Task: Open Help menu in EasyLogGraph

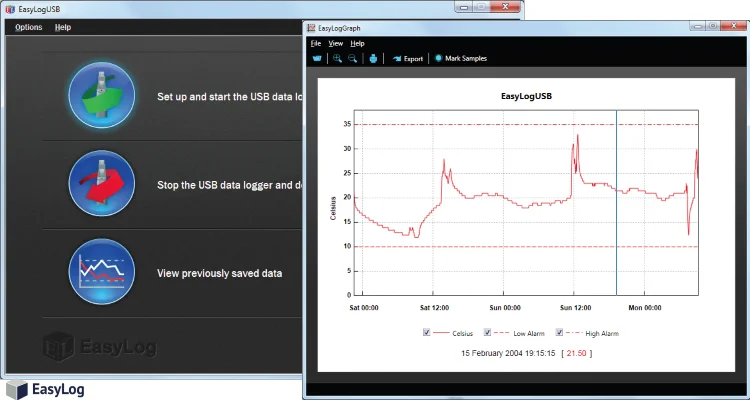Action: click(357, 44)
